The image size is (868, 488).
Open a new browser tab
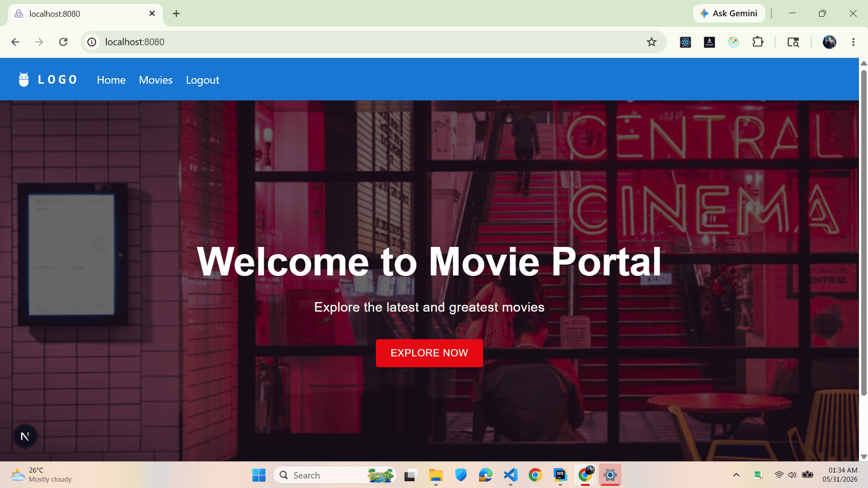(x=176, y=14)
